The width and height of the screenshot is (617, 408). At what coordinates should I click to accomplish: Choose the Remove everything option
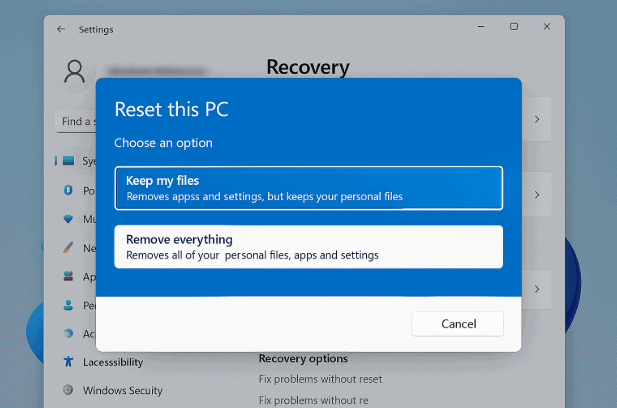click(x=308, y=247)
